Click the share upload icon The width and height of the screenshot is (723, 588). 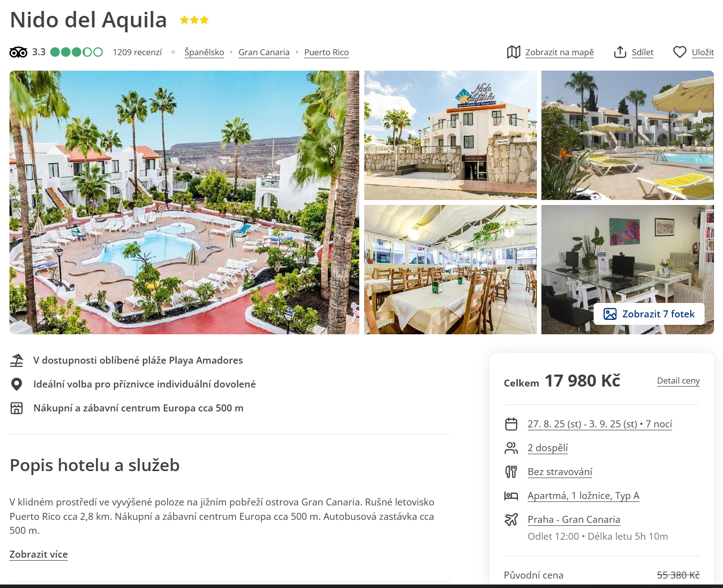click(x=620, y=52)
